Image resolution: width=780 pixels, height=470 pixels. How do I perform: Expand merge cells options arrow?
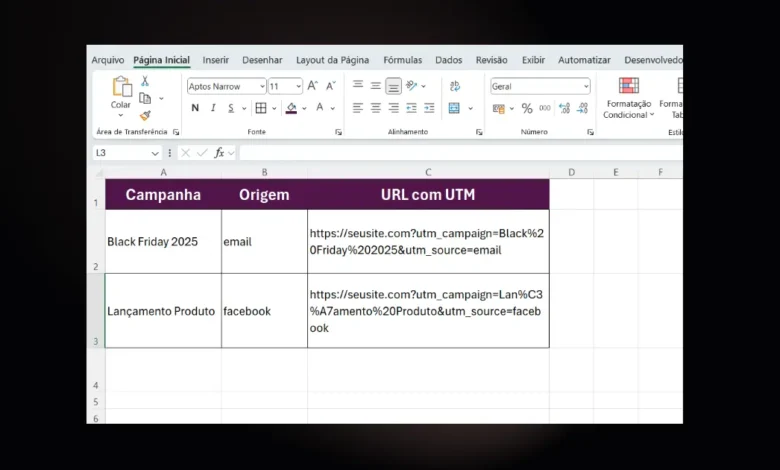pos(470,108)
